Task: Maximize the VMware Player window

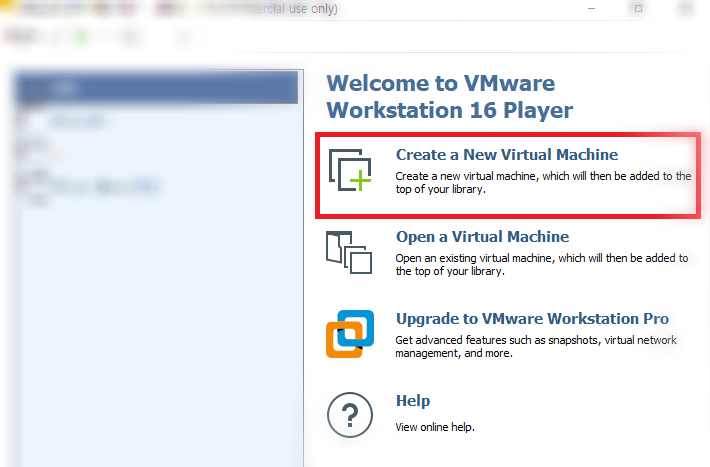Action: [x=638, y=9]
